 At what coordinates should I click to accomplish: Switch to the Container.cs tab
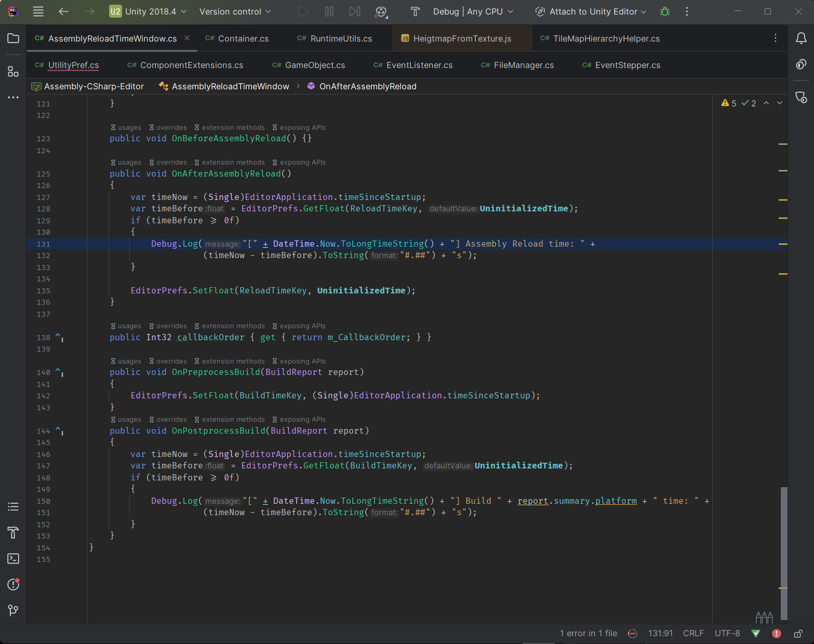pyautogui.click(x=243, y=38)
